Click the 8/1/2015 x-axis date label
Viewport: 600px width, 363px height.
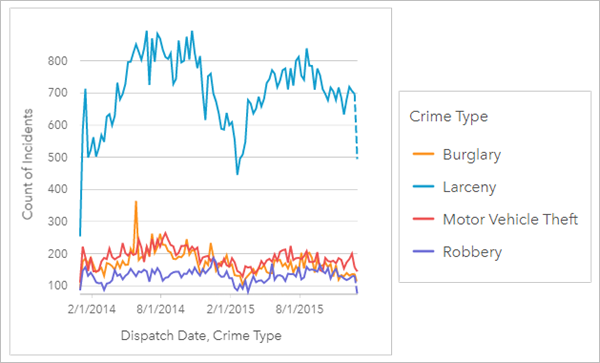[x=300, y=309]
